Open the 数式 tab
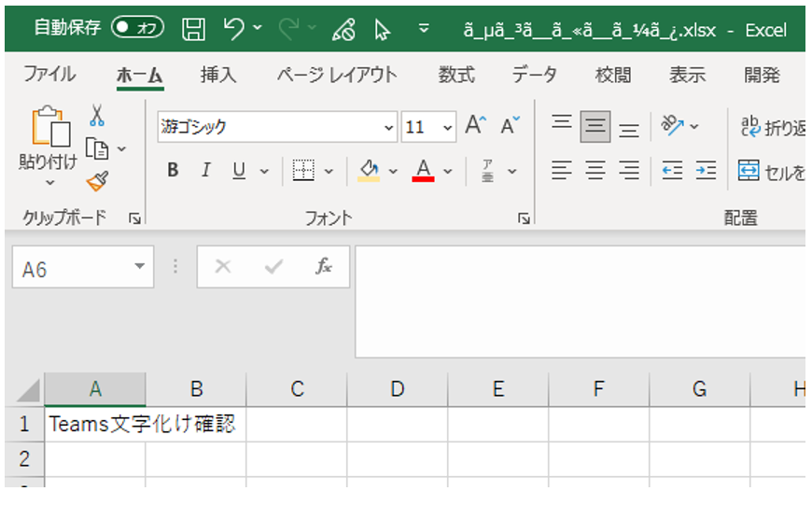This screenshot has width=812, height=505. (x=456, y=75)
